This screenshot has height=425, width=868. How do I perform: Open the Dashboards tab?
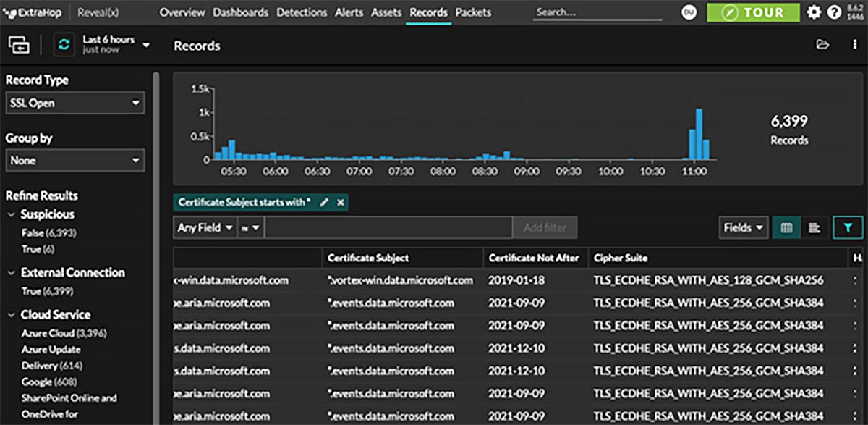coord(241,12)
